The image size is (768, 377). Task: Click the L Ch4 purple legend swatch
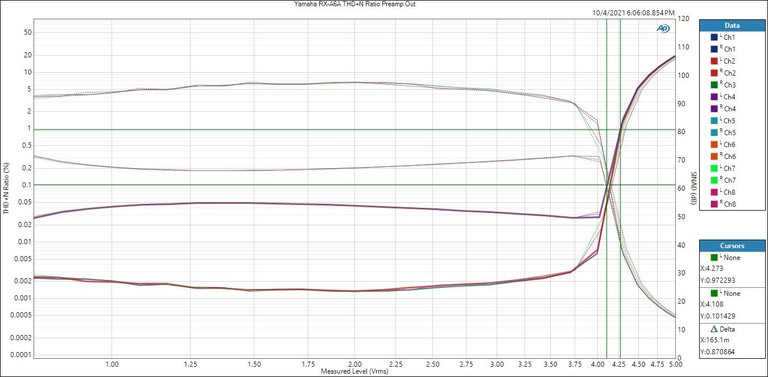[714, 97]
